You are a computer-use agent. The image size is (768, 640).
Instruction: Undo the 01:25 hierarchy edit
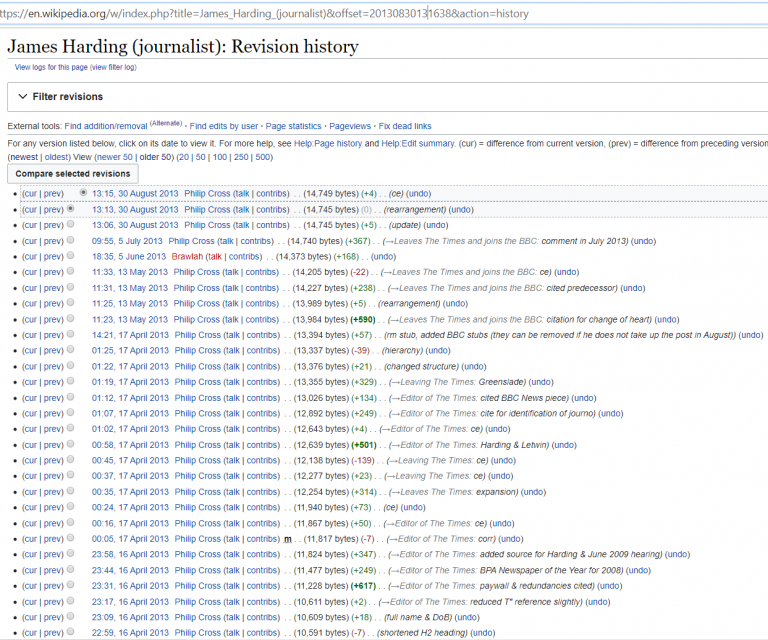click(x=437, y=351)
